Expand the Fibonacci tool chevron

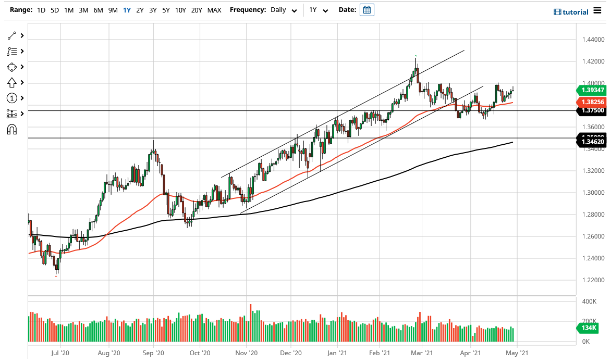21,51
